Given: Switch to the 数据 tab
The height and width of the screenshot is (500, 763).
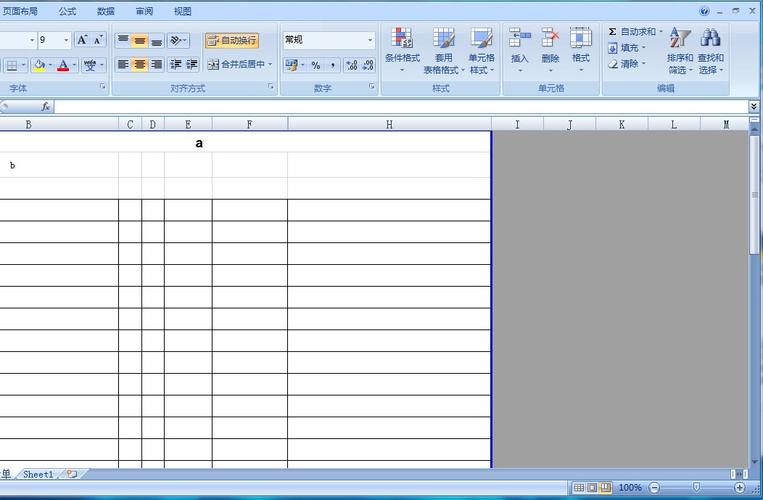Looking at the screenshot, I should point(106,11).
